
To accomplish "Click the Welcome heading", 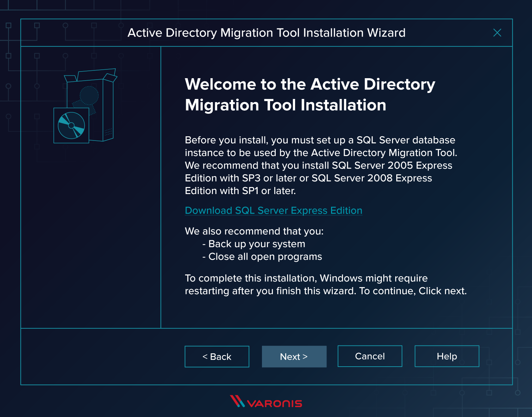I will point(310,94).
